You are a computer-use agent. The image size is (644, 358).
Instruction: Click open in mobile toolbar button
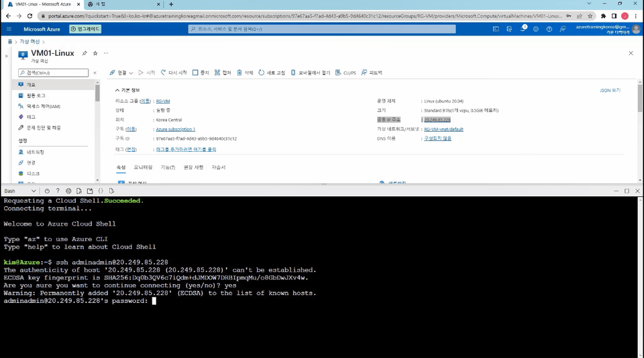pos(311,73)
